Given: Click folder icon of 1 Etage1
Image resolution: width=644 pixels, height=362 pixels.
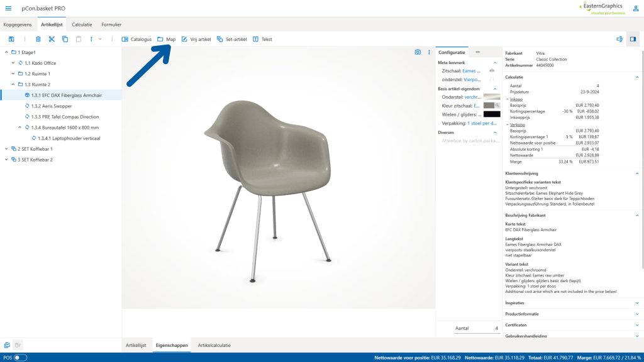Looking at the screenshot, I should (x=14, y=52).
